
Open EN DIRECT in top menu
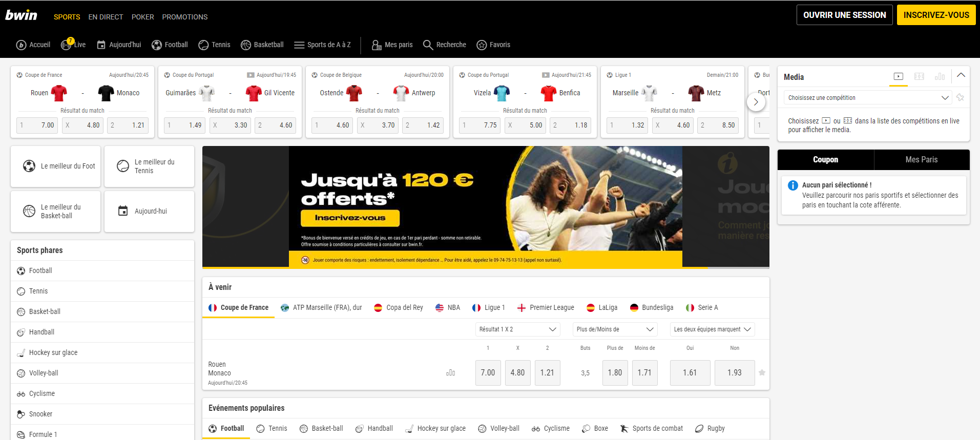pyautogui.click(x=106, y=17)
